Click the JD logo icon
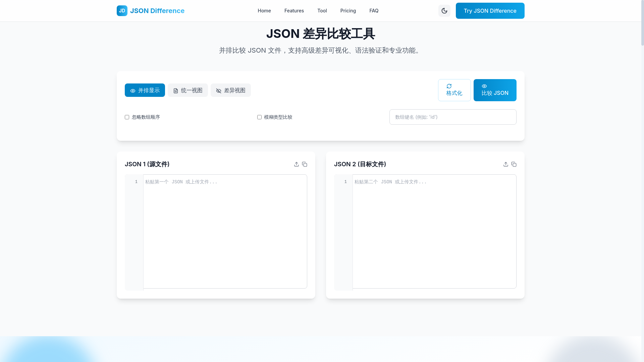Image resolution: width=644 pixels, height=362 pixels. [x=122, y=11]
